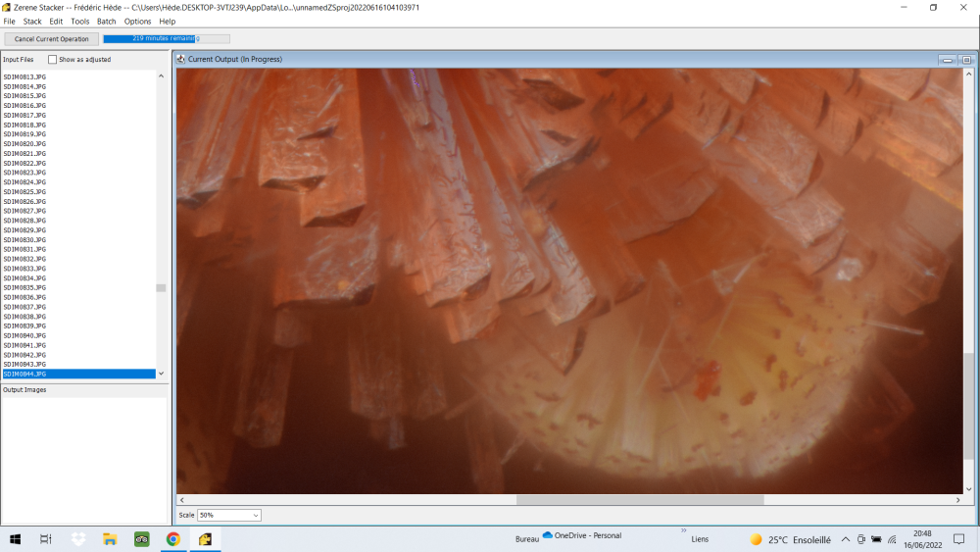Image resolution: width=980 pixels, height=552 pixels.
Task: Click the minutes remaining progress bar
Action: pyautogui.click(x=167, y=39)
